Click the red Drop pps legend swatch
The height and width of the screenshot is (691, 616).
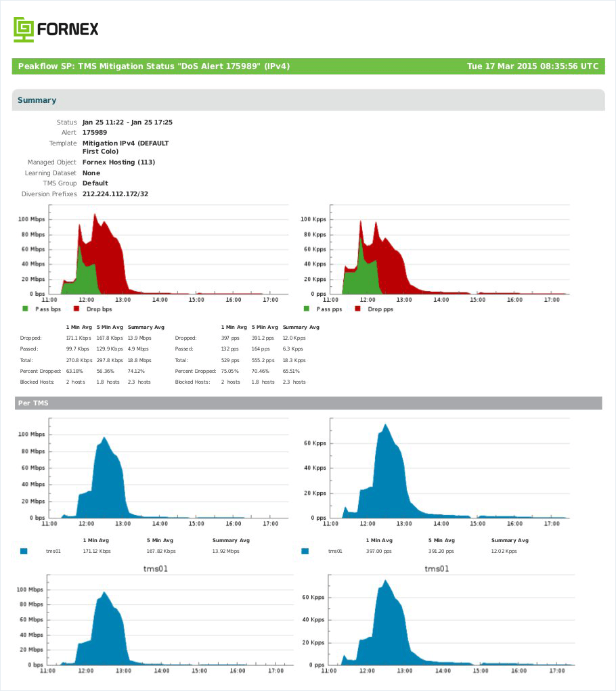point(357,309)
